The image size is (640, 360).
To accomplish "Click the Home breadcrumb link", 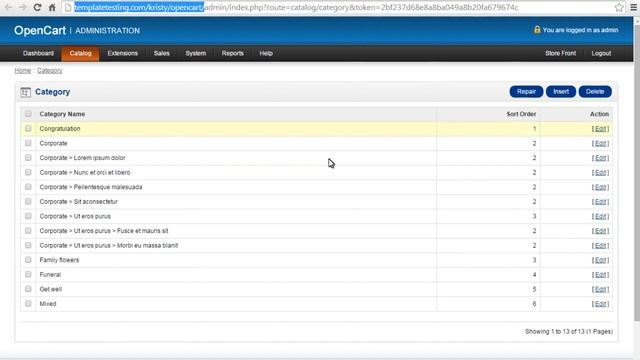I will point(23,71).
